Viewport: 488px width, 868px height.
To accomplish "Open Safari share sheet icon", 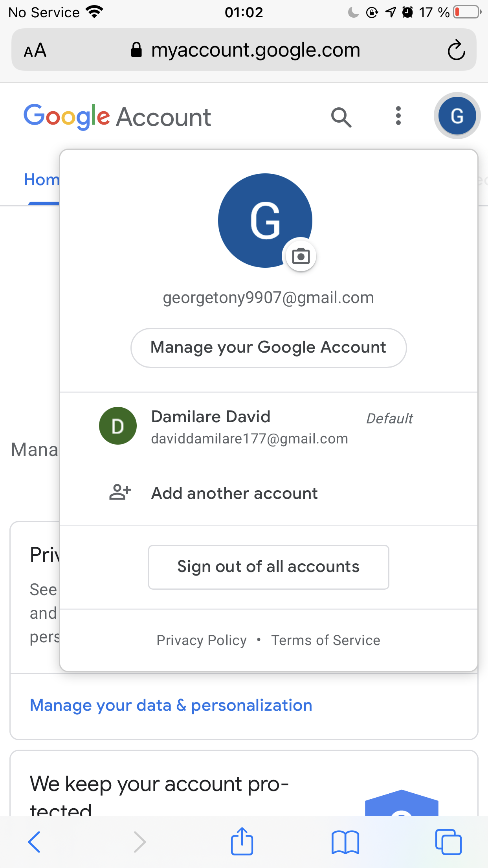I will pos(242,842).
